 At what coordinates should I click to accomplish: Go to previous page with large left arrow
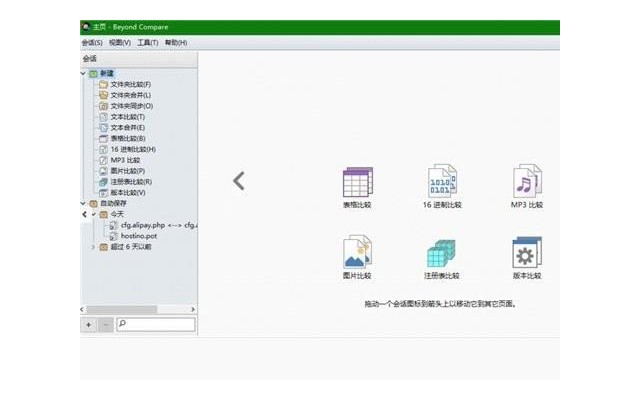coord(239,181)
